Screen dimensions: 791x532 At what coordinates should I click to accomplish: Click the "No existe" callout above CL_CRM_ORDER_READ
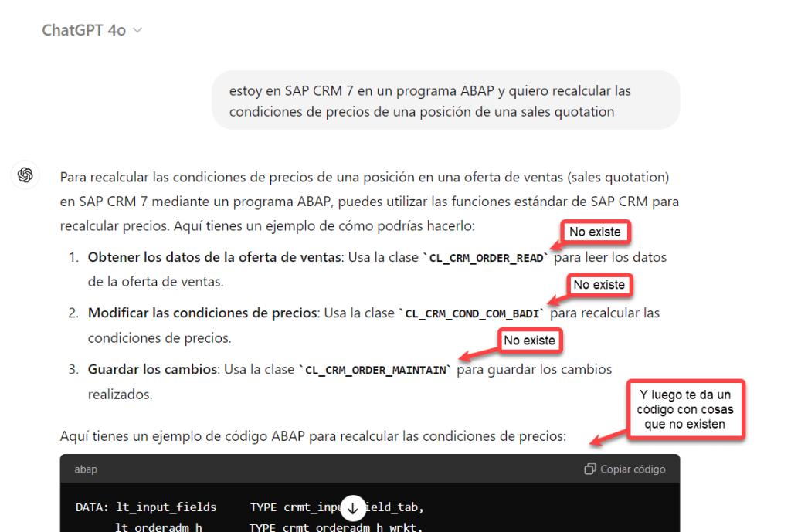coord(594,232)
